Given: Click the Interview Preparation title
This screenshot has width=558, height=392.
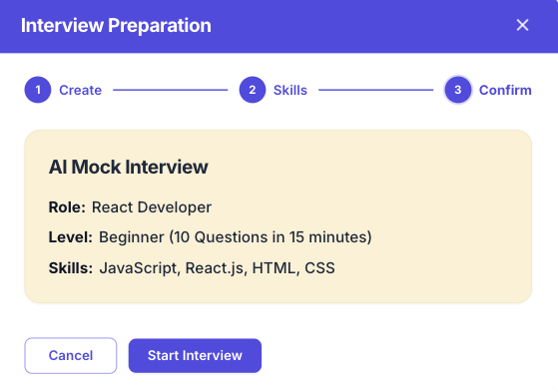Looking at the screenshot, I should point(116,25).
